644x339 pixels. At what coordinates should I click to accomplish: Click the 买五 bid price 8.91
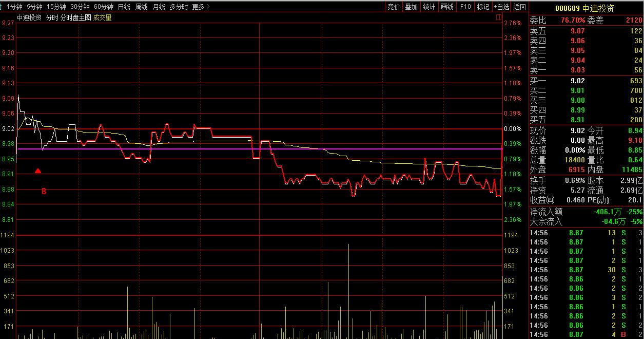click(578, 120)
